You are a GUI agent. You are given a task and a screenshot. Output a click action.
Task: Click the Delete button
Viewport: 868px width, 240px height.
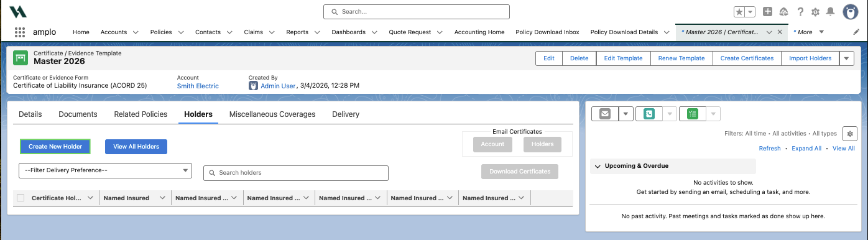[579, 58]
